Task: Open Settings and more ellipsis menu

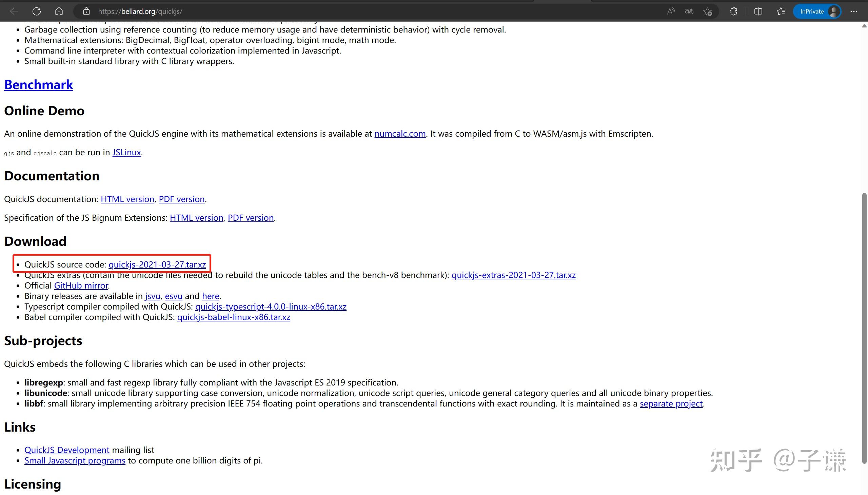Action: (854, 11)
